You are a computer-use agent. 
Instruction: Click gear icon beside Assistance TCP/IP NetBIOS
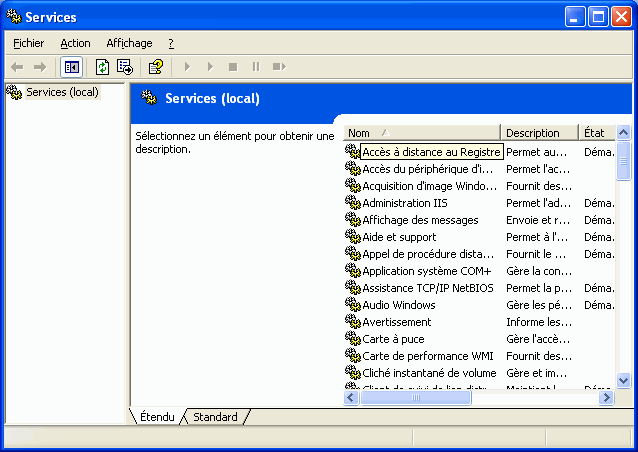coord(353,288)
